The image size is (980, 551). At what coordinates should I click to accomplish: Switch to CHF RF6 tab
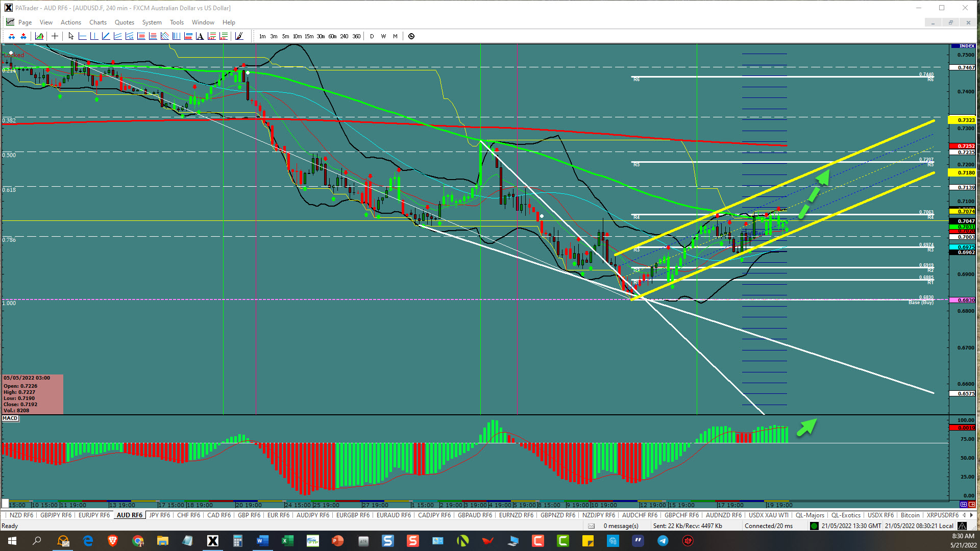[x=188, y=515]
